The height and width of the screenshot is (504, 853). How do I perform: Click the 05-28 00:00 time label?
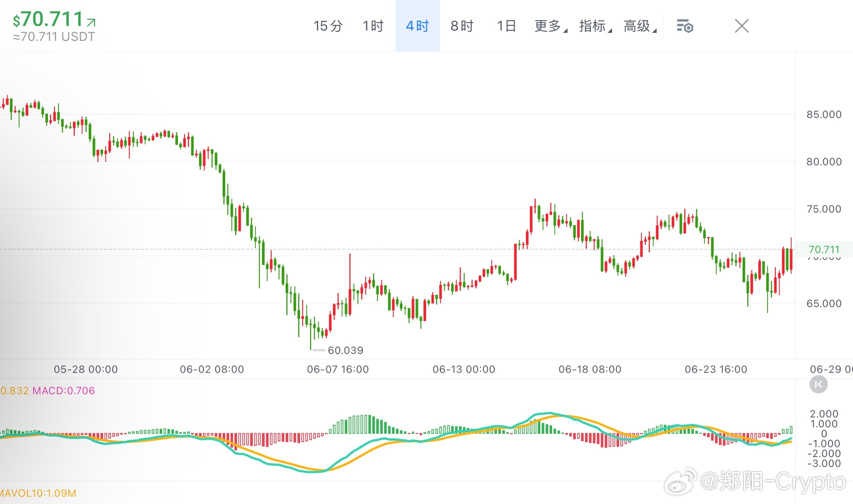86,369
